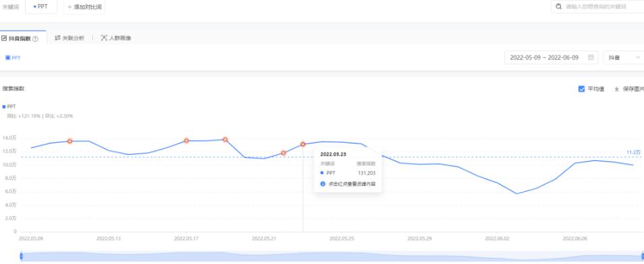Click the plus icon to add comparison word
Image resolution: width=644 pixels, height=264 pixels.
click(x=69, y=7)
